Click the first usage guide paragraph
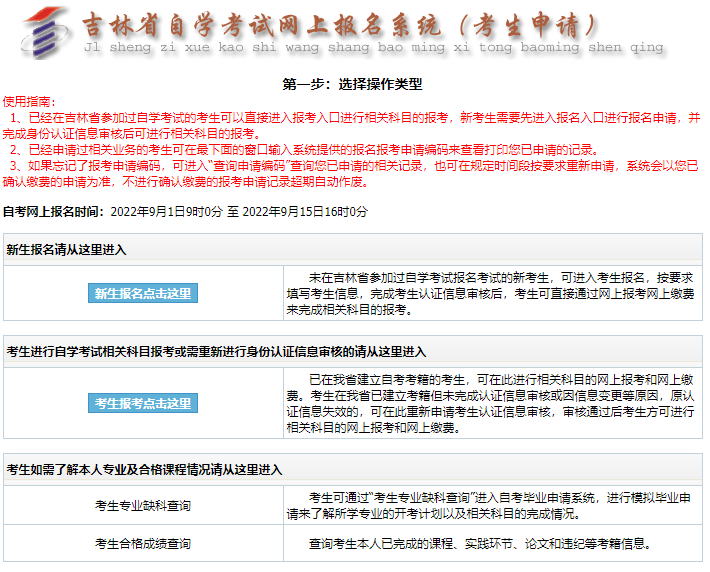710x572 pixels. pos(352,124)
